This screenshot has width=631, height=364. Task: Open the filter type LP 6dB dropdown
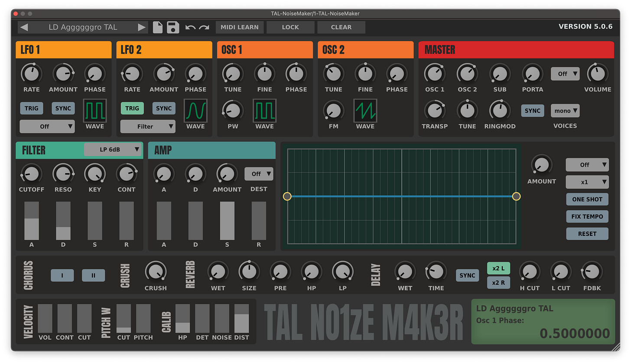(x=113, y=149)
